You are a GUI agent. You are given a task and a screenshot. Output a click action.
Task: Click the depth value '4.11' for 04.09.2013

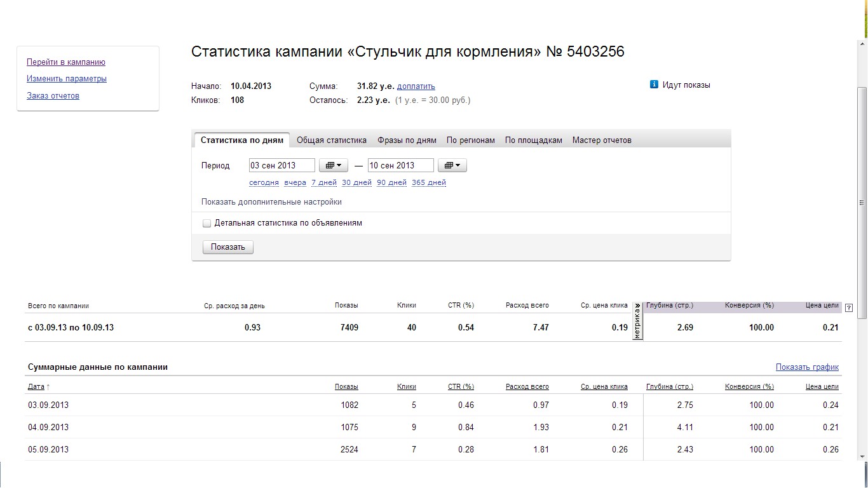coord(685,428)
